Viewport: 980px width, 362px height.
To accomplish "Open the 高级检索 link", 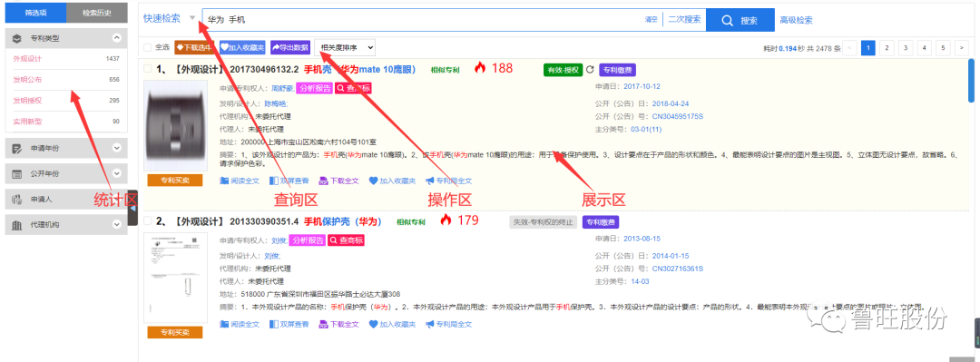I will [x=797, y=21].
